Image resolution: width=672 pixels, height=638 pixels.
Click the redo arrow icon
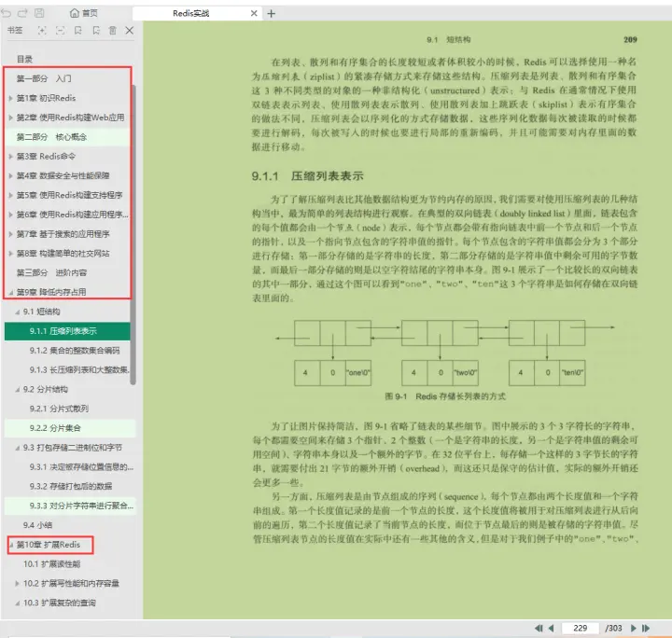(x=22, y=13)
